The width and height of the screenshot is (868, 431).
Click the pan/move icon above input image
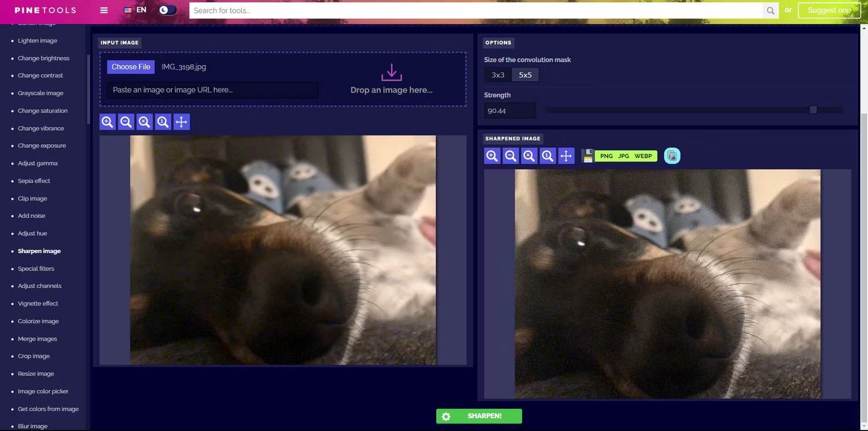pyautogui.click(x=182, y=122)
